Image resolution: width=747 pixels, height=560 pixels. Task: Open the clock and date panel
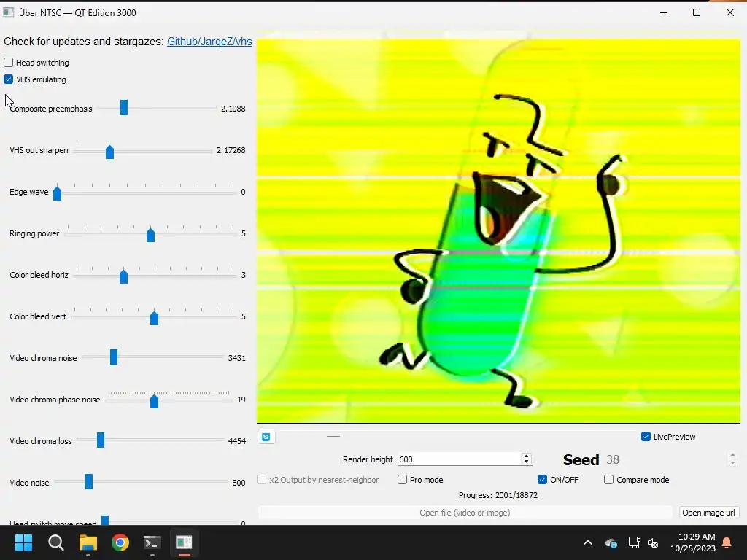coord(693,542)
